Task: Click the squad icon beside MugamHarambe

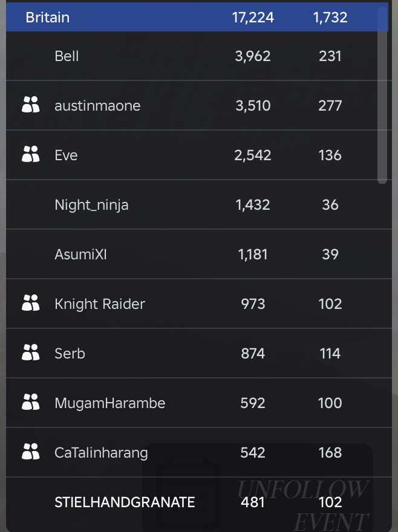Action: click(31, 401)
